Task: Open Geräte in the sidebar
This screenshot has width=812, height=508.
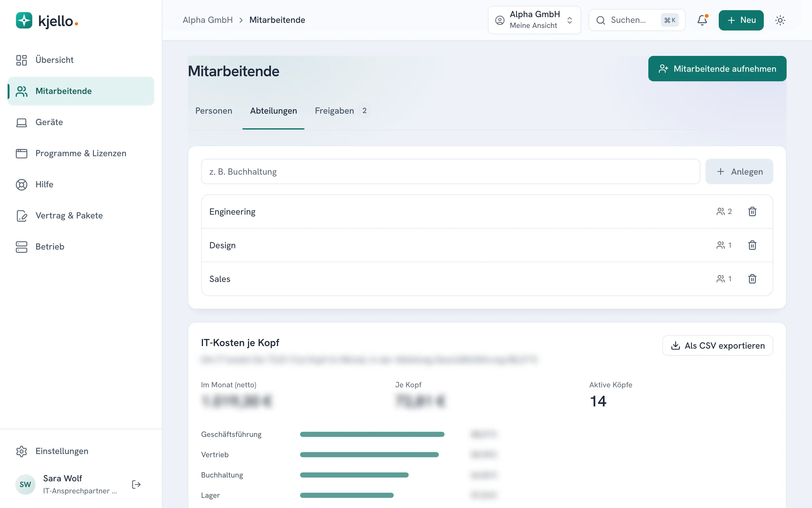Action: tap(81, 122)
